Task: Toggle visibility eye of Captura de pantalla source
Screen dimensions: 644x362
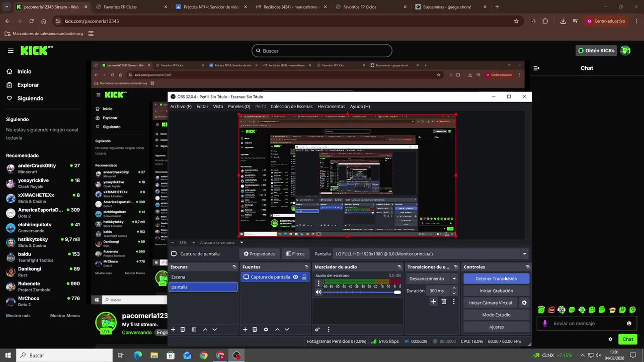Action: [295, 277]
